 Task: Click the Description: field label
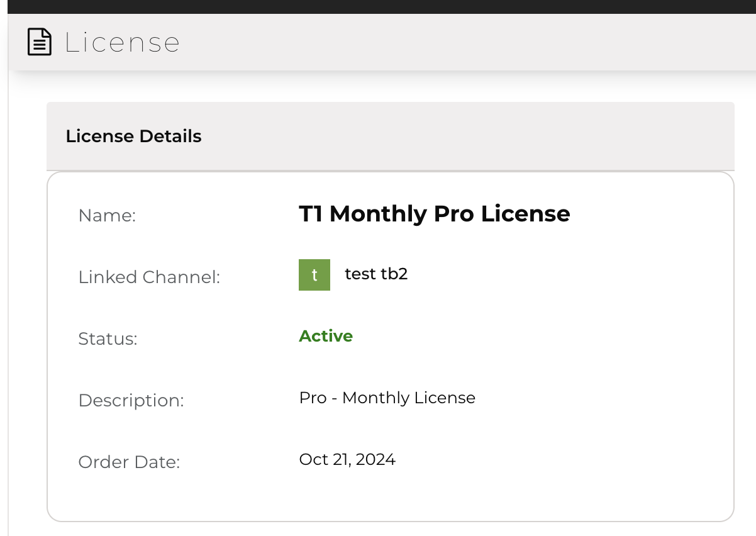pos(131,401)
